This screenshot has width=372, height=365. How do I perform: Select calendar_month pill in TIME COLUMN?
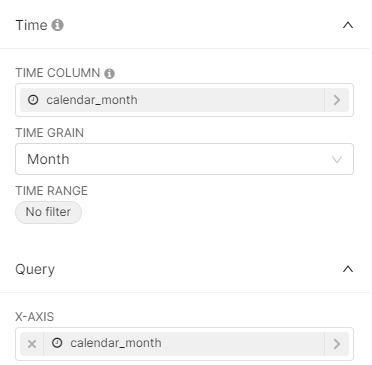click(172, 100)
